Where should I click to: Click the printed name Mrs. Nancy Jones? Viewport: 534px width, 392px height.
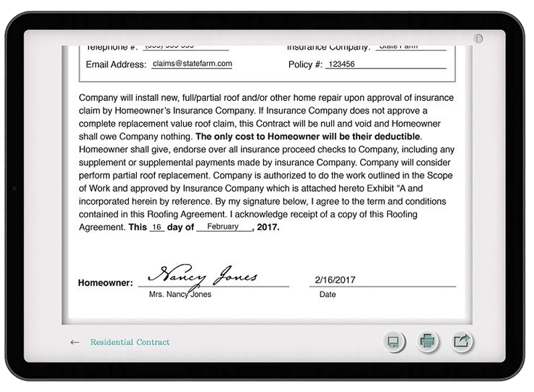pyautogui.click(x=180, y=295)
